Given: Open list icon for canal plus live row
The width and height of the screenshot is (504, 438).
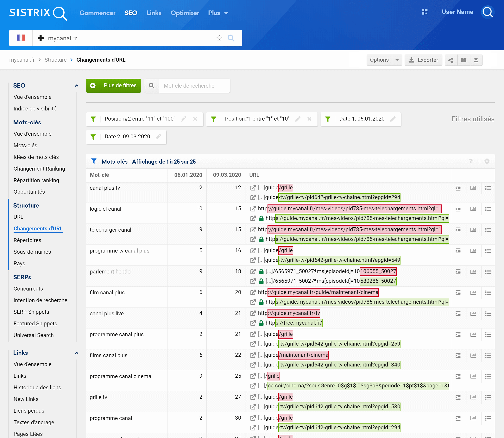Looking at the screenshot, I should [488, 314].
